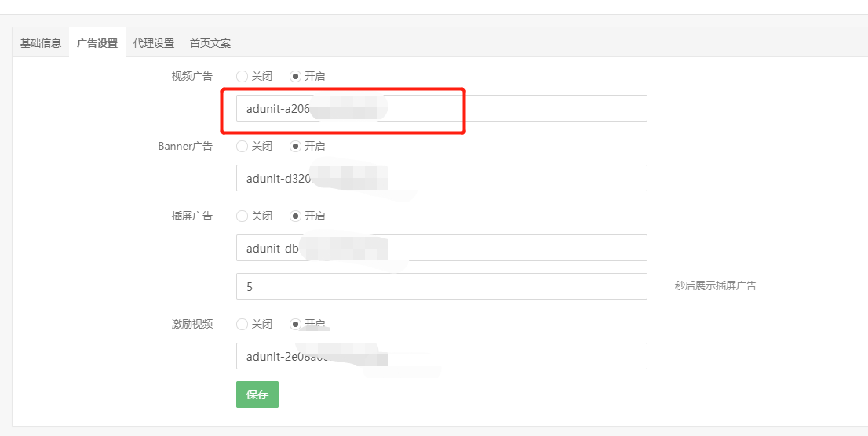This screenshot has height=436, width=868.
Task: Switch to the 广告设置 tab
Action: (97, 43)
